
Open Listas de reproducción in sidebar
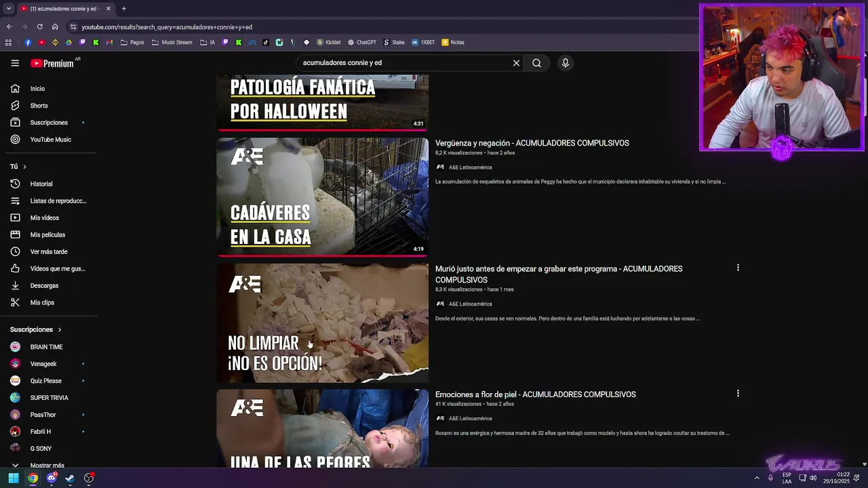coord(49,201)
